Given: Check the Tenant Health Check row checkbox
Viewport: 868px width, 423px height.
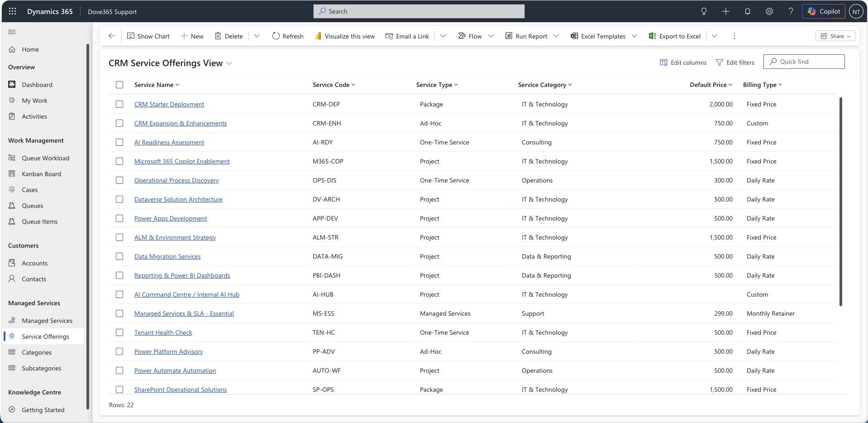Looking at the screenshot, I should coord(119,332).
